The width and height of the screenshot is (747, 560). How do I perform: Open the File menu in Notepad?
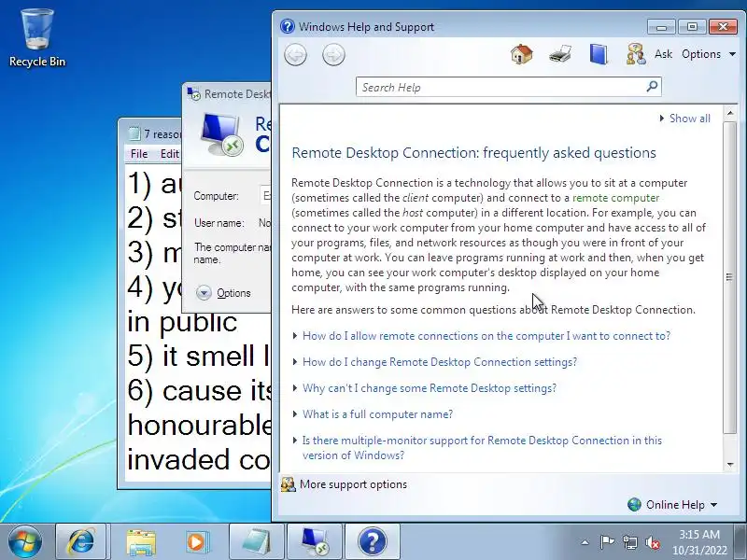(x=139, y=154)
